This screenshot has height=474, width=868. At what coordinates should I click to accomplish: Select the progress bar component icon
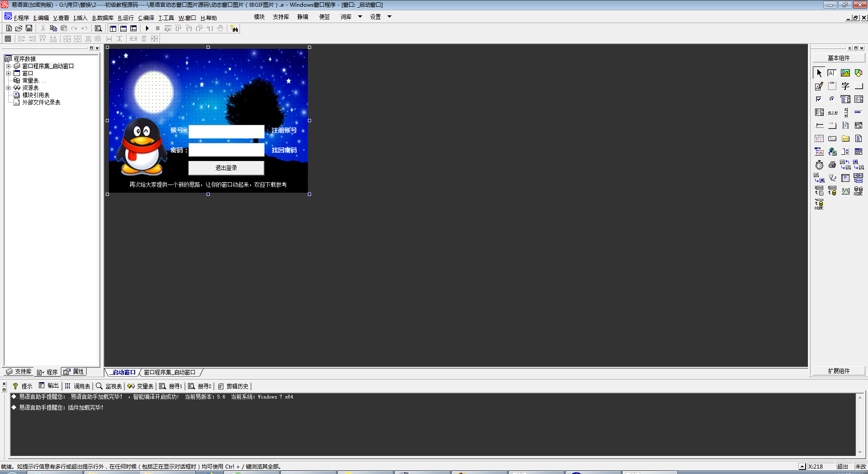coord(859,112)
